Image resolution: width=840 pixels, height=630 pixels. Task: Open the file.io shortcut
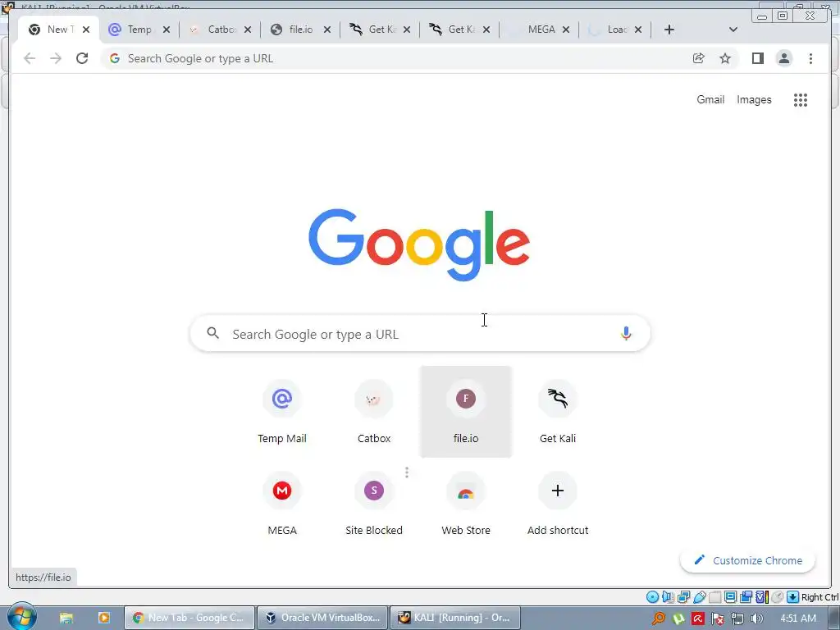click(x=466, y=412)
